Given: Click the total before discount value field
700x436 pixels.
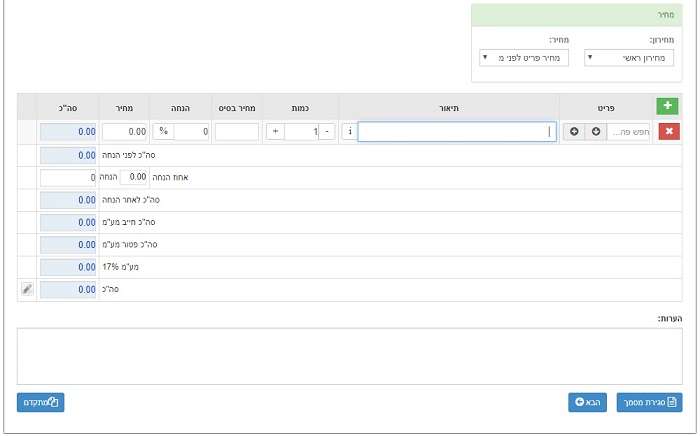Looking at the screenshot, I should point(68,155).
